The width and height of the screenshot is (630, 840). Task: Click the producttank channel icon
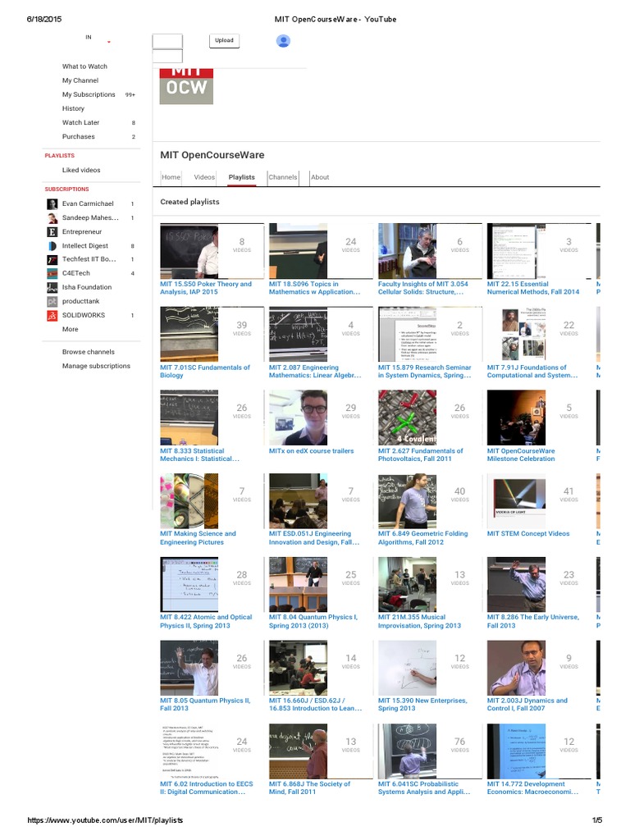(52, 301)
